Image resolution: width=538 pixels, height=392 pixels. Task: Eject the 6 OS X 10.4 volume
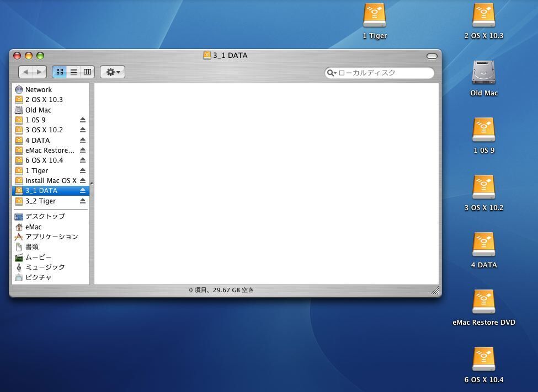(x=83, y=160)
